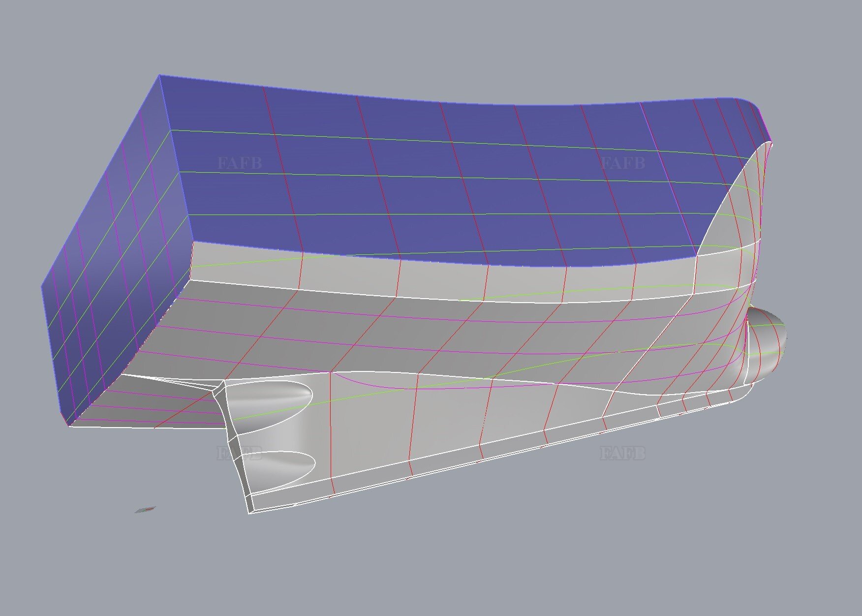Screen dimensions: 862x616
Task: Click the upper-left FAFB watermark
Action: pos(240,163)
